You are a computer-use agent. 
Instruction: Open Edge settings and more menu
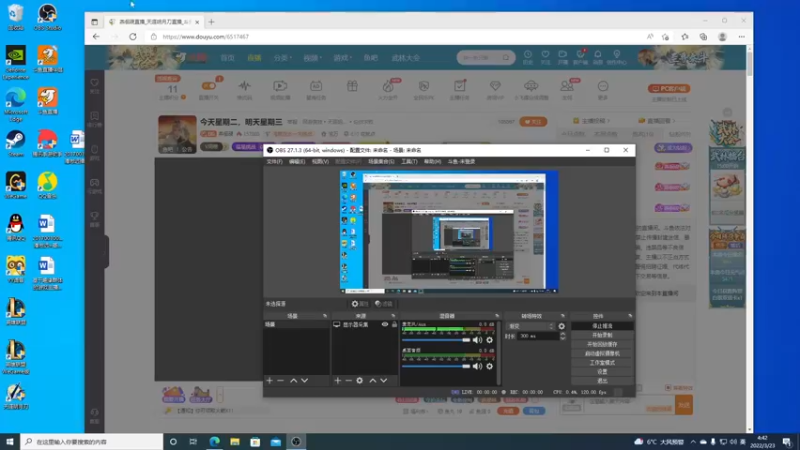tap(741, 37)
